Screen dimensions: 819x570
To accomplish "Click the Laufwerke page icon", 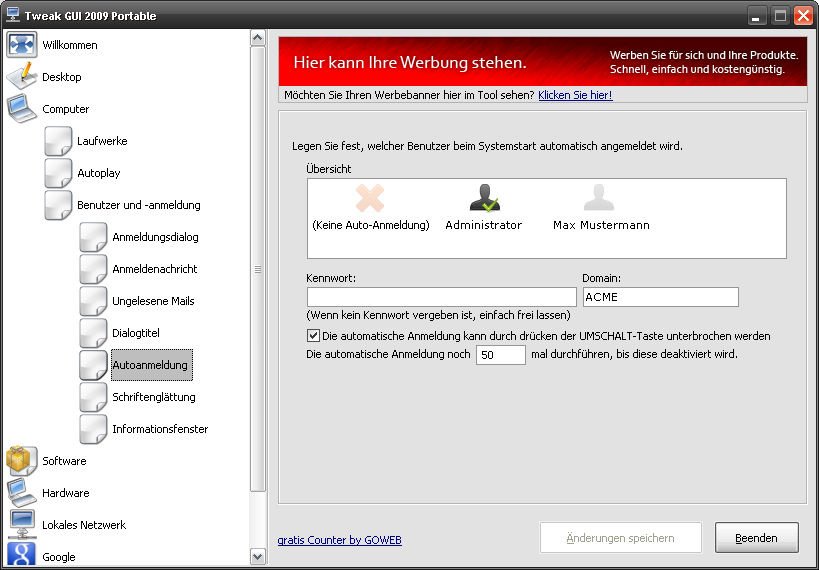I will tap(58, 141).
